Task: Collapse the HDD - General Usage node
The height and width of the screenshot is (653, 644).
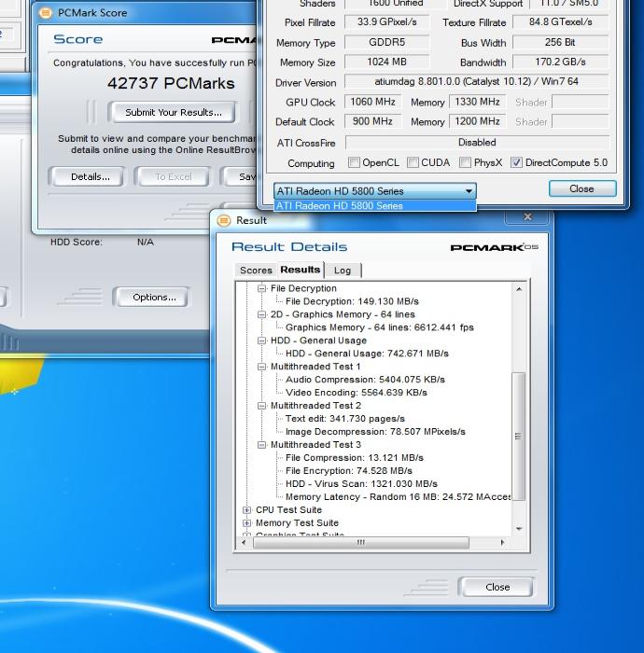Action: point(261,340)
